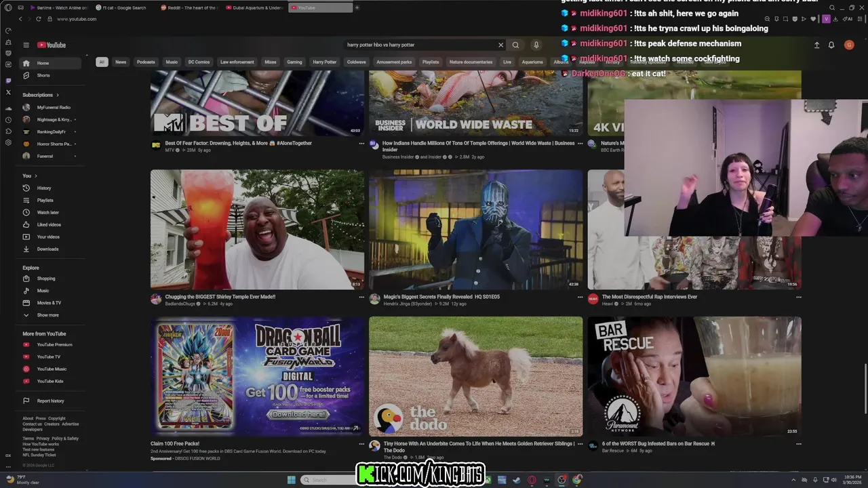Open Movies & TV under Explore
The image size is (868, 488).
click(x=50, y=303)
